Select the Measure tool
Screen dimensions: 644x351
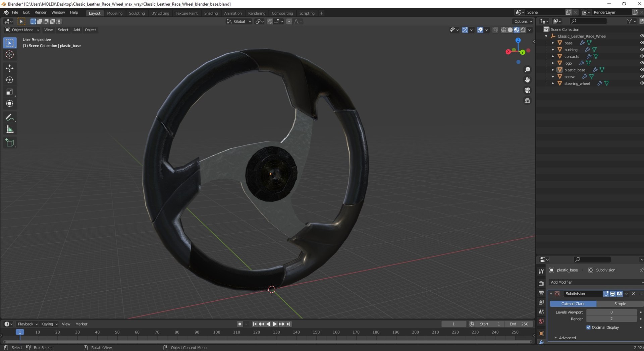[10, 129]
